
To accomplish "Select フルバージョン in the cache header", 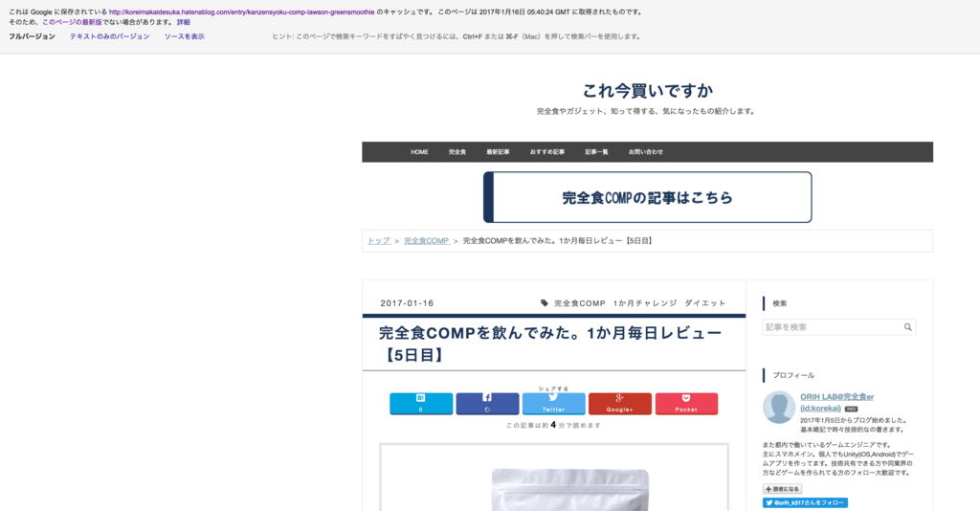I will click(x=32, y=36).
